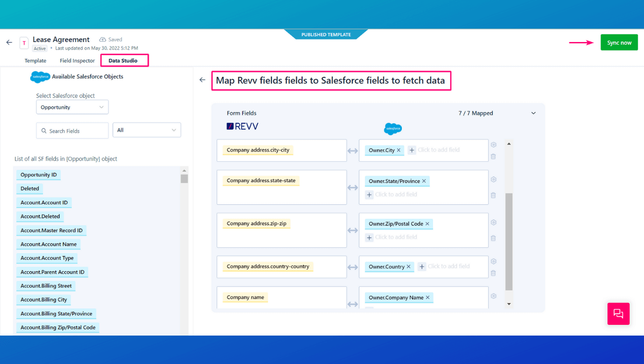644x364 pixels.
Task: Select the Opportunity ID field chip
Action: click(39, 175)
